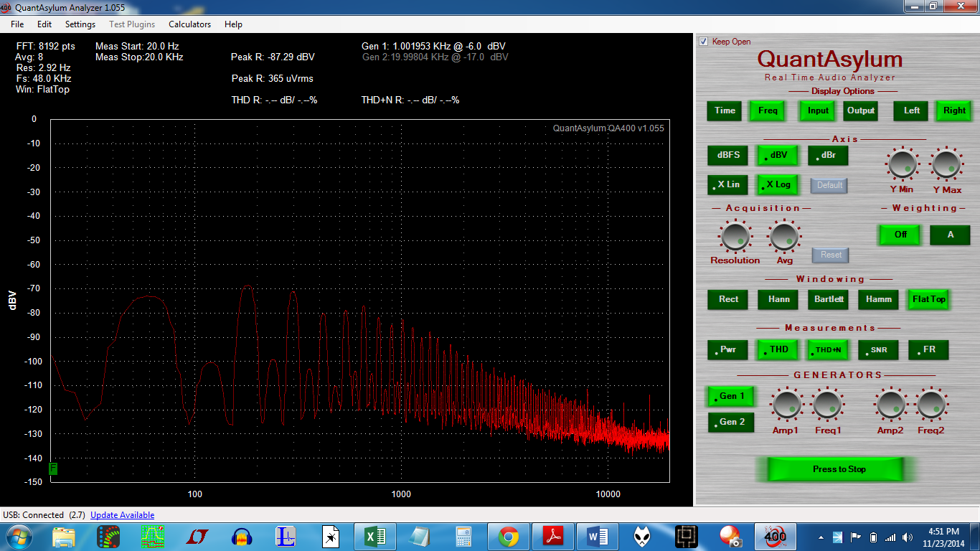Toggle generator Gen 1

731,396
